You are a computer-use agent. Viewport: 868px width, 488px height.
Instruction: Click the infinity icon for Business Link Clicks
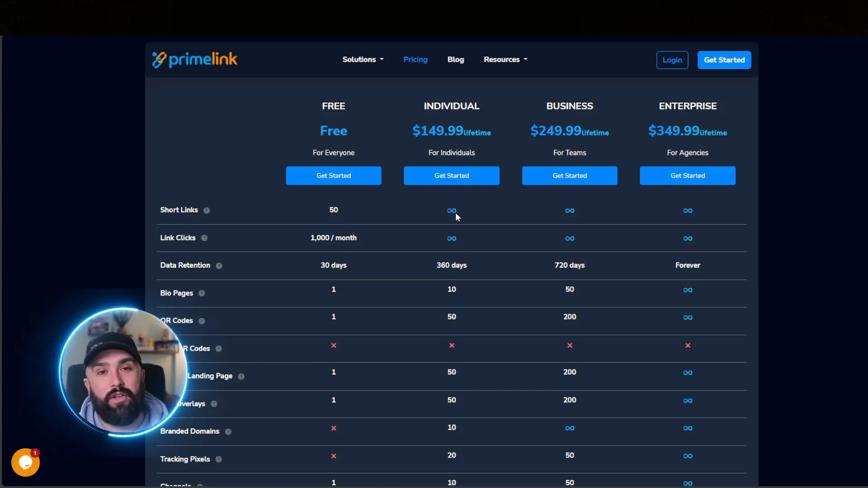570,238
